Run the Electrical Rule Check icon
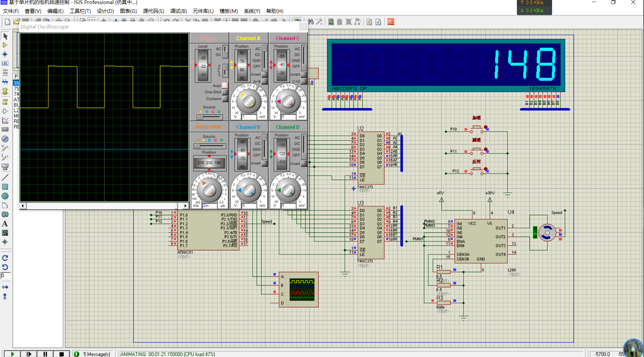Image resolution: width=644 pixels, height=357 pixels. click(x=378, y=22)
